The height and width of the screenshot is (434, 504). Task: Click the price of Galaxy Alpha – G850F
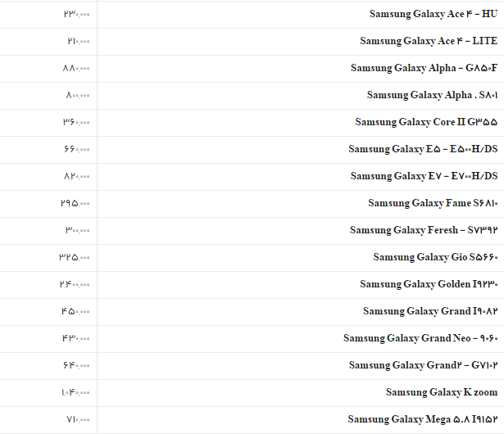click(76, 68)
